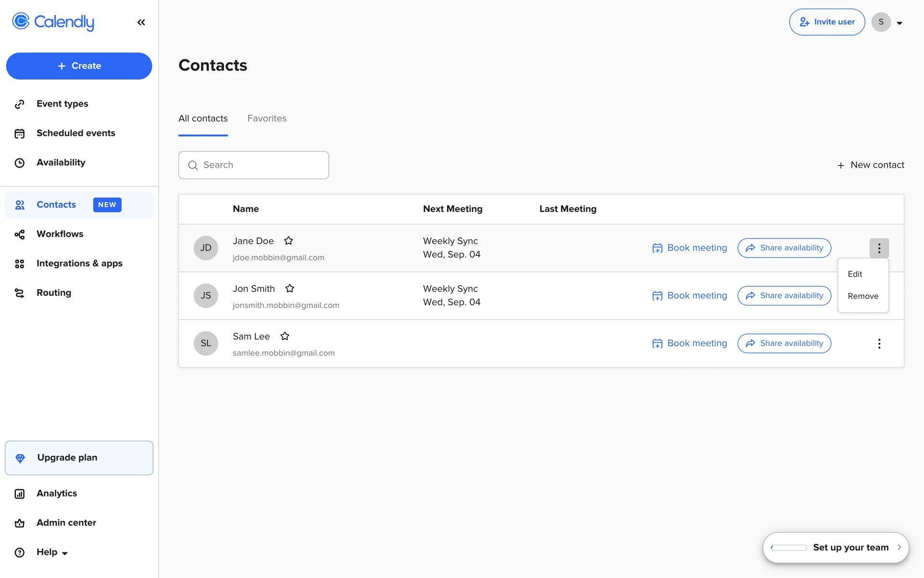Screen dimensions: 924x578
Task: Open Routing in the sidebar
Action: coord(53,293)
